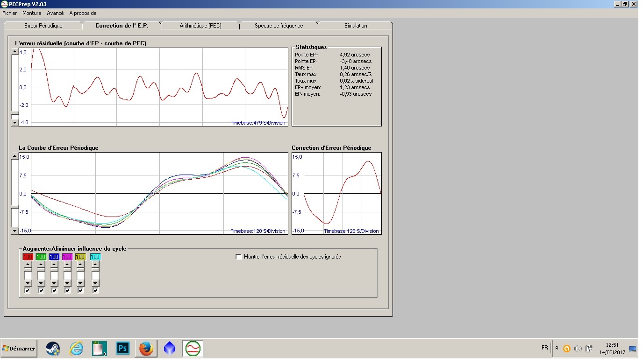Open the blue cube application in the taskbar
The image size is (643, 364).
click(170, 349)
